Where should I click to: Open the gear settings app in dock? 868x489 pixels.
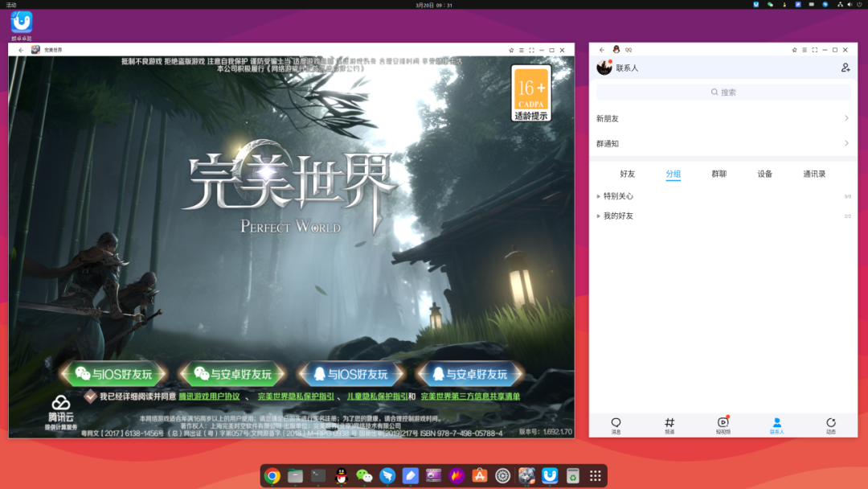tap(502, 475)
